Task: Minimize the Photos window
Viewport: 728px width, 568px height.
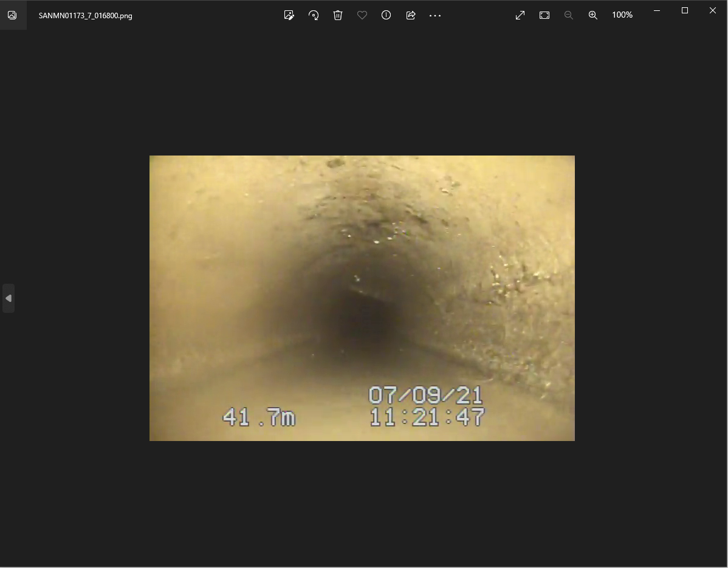Action: click(657, 10)
